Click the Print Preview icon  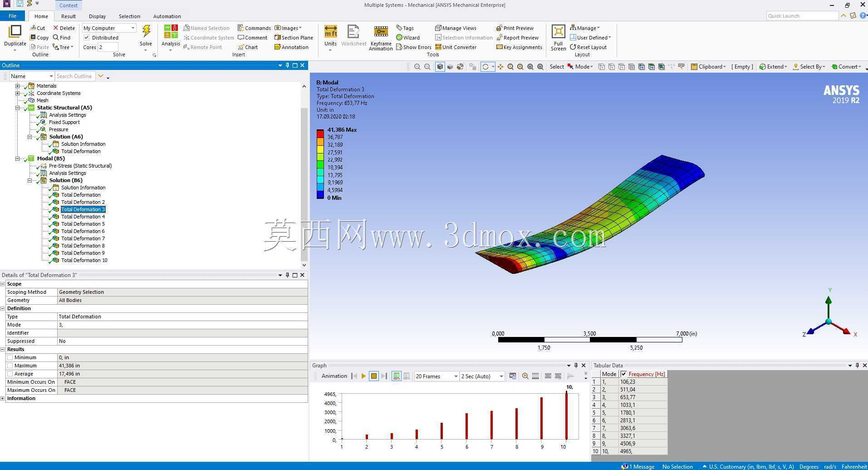(x=499, y=28)
